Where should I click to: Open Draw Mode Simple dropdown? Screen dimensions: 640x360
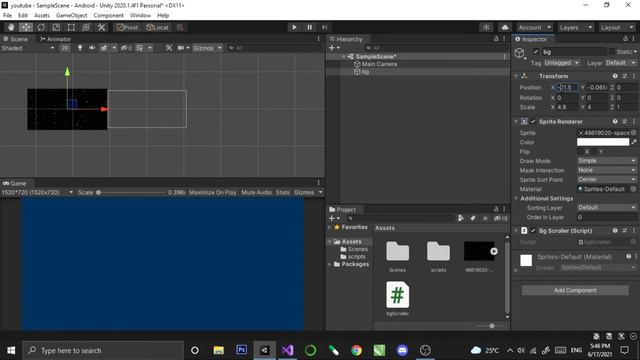click(607, 161)
